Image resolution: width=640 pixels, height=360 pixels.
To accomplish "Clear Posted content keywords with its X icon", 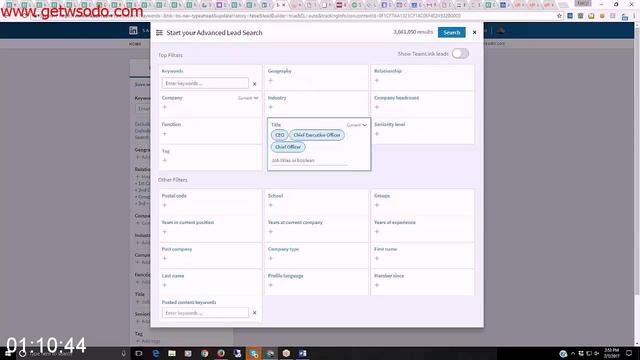I will pyautogui.click(x=254, y=313).
